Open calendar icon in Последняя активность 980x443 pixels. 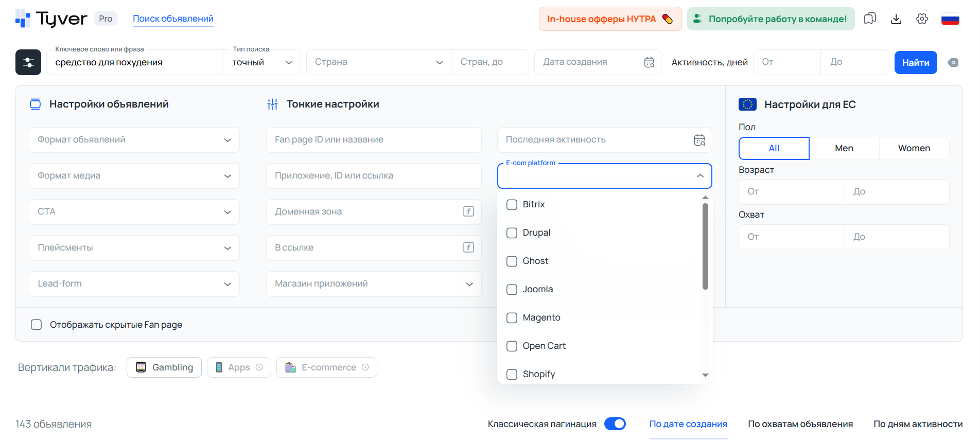click(699, 140)
